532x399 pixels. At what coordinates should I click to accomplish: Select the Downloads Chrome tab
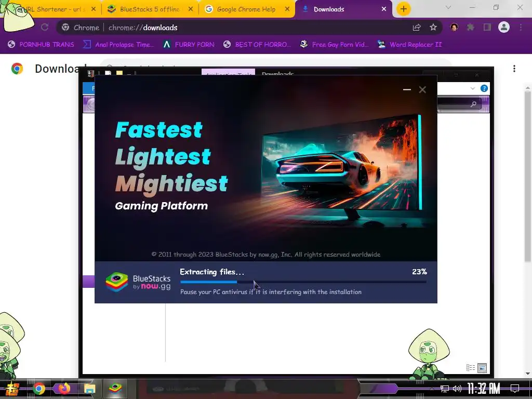343,9
